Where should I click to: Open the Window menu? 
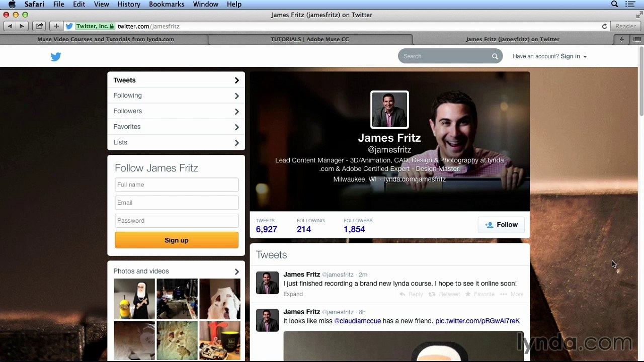click(x=206, y=5)
